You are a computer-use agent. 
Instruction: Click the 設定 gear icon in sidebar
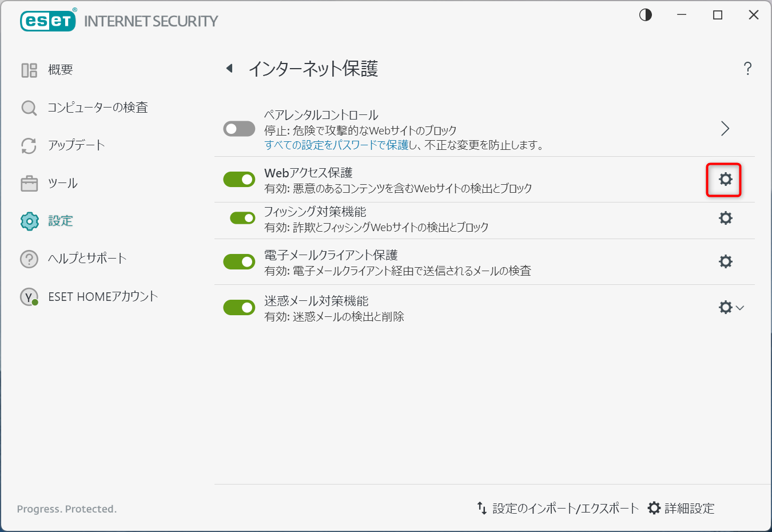tap(29, 221)
